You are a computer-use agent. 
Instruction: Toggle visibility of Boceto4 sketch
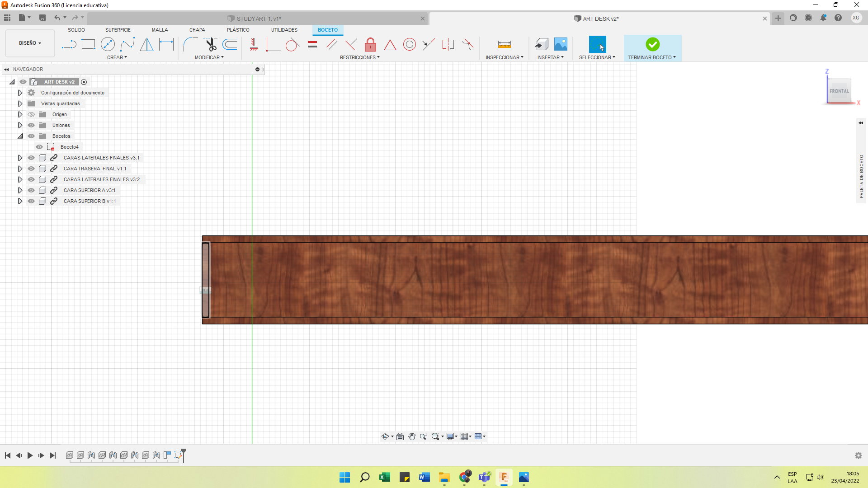40,146
